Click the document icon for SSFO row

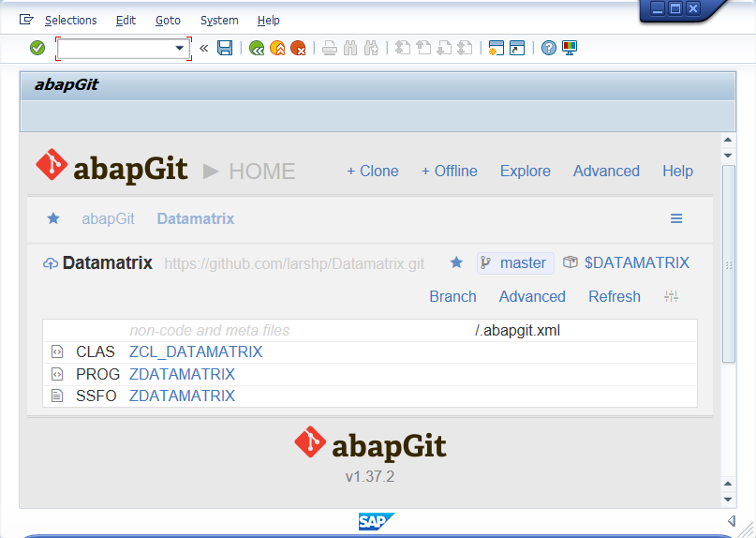click(x=57, y=396)
